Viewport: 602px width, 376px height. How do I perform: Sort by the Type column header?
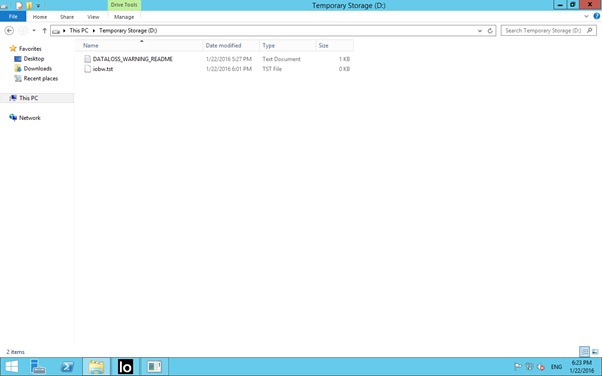click(x=287, y=45)
